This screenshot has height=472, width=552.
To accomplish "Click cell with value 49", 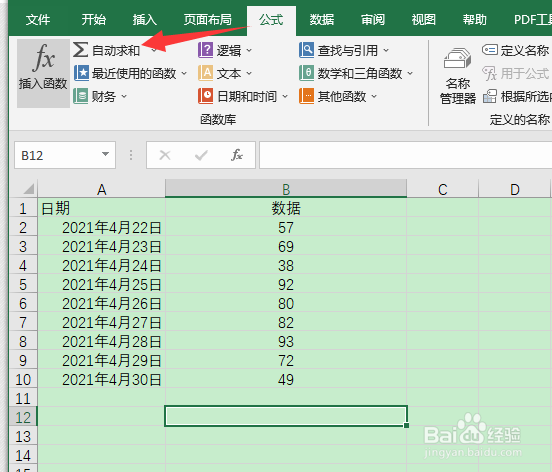I will tap(286, 379).
